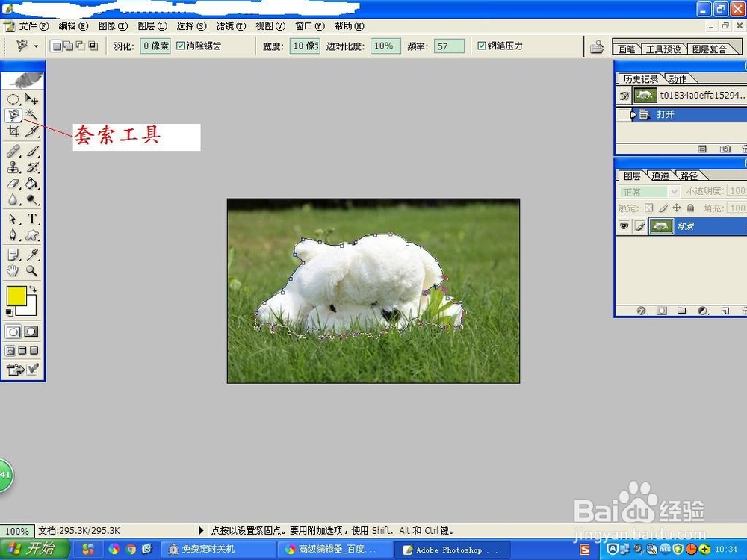Activate the Clone Stamp tool
This screenshot has width=747, height=560.
(x=12, y=167)
